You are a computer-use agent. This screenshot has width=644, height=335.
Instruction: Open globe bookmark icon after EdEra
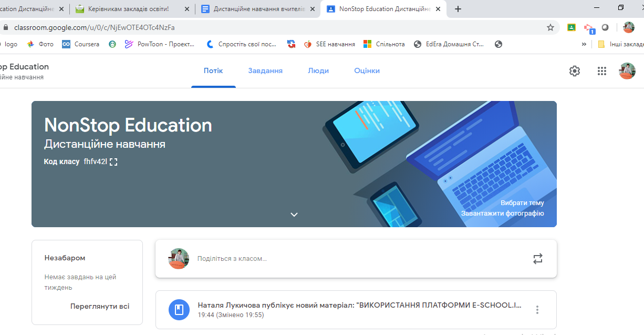point(498,44)
